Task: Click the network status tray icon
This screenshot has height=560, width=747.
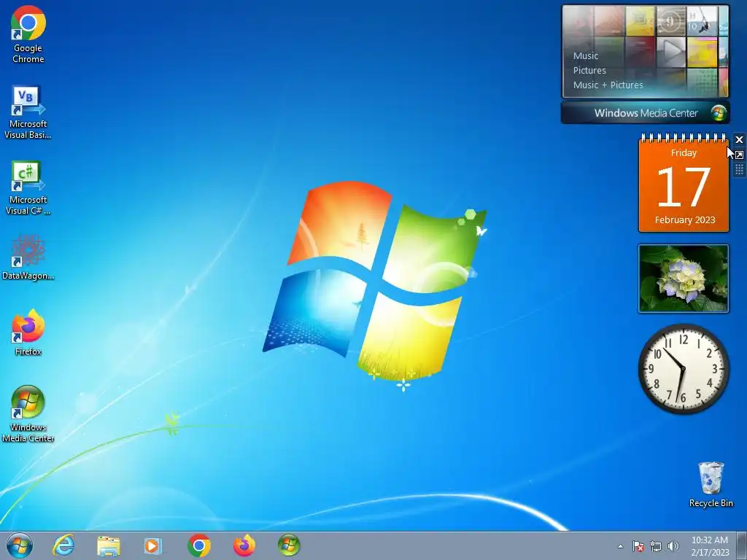Action: tap(656, 546)
